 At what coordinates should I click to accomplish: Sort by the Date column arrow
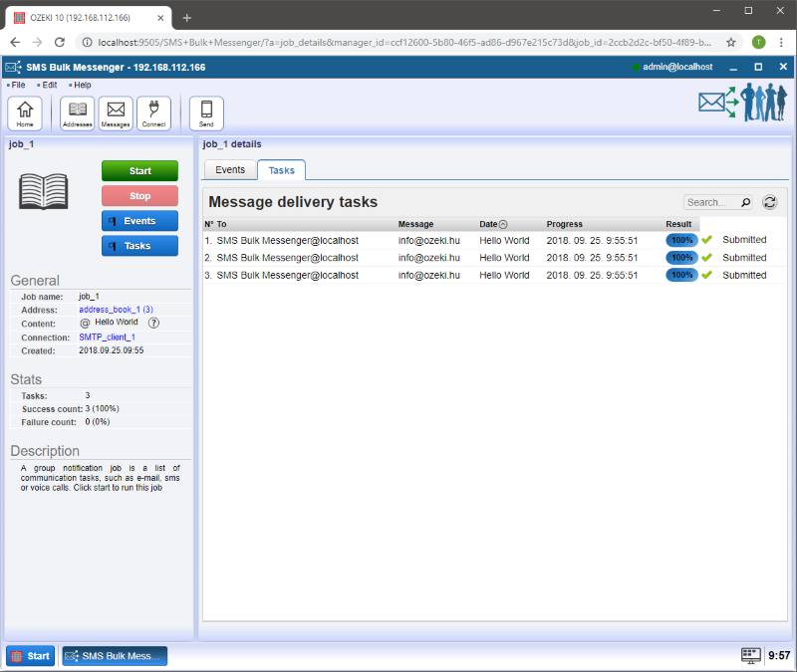pyautogui.click(x=503, y=224)
